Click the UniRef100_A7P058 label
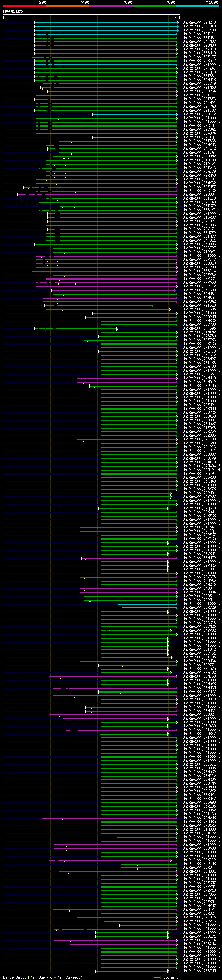 (x=199, y=282)
